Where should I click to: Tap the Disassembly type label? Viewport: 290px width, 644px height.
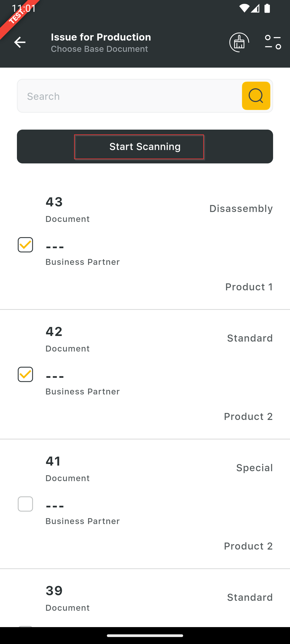tap(241, 208)
